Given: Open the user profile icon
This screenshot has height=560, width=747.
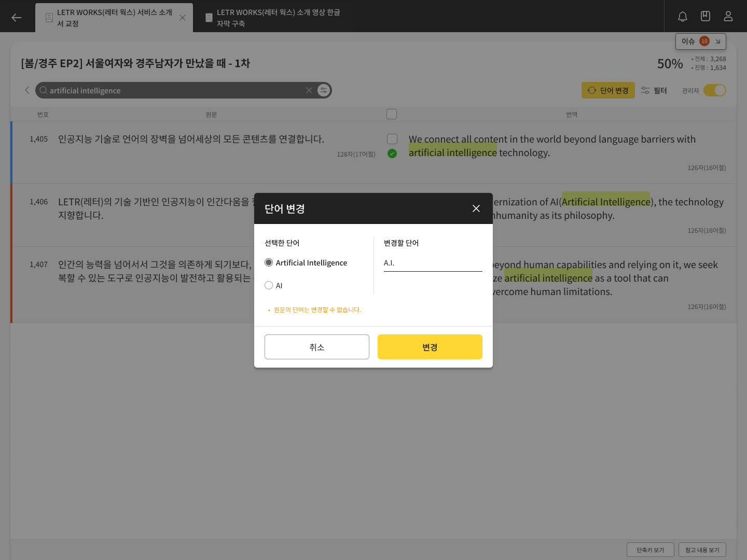Looking at the screenshot, I should click(x=728, y=17).
